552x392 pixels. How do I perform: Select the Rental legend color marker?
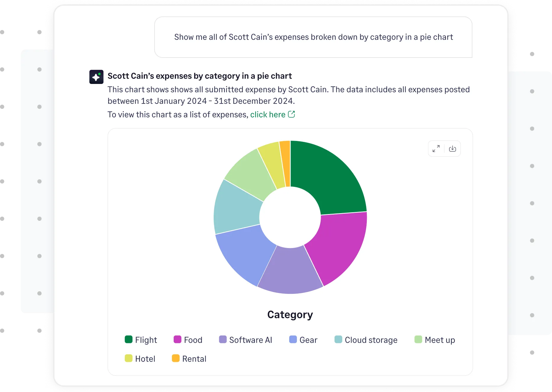tap(176, 359)
